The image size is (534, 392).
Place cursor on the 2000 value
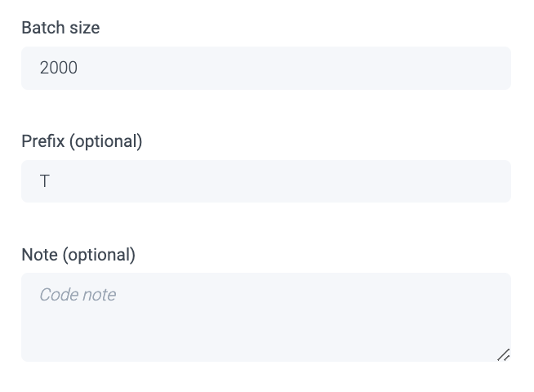[59, 68]
